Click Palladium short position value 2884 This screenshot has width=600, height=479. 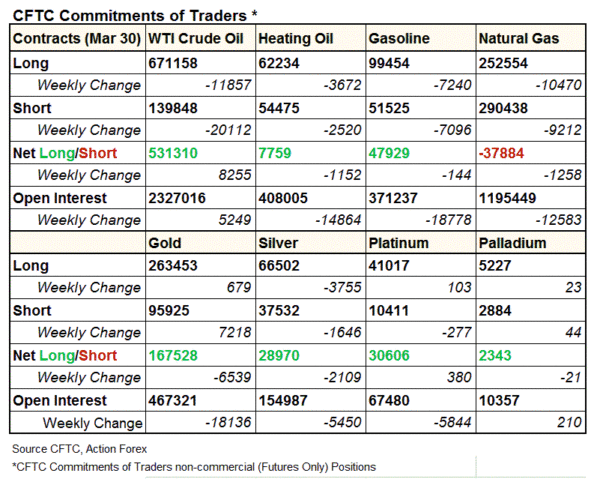point(495,310)
